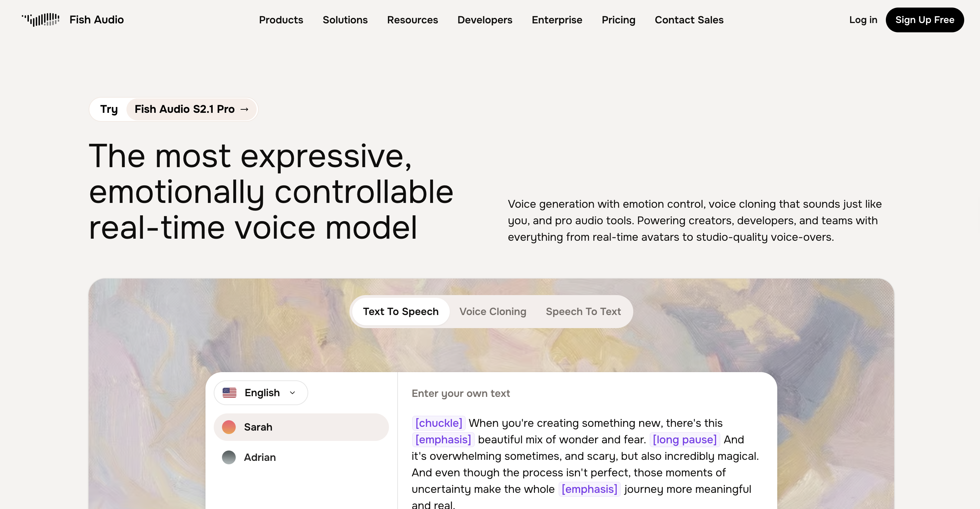The width and height of the screenshot is (980, 509).
Task: Click the Fish Audio waveform logo icon
Action: pos(40,20)
